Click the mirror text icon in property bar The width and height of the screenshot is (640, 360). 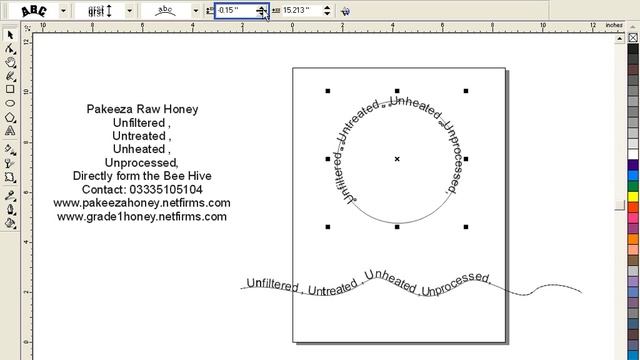(x=345, y=11)
